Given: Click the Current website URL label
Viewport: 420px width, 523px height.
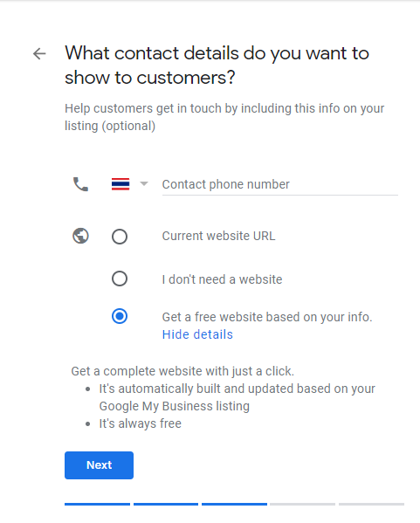Looking at the screenshot, I should [218, 236].
